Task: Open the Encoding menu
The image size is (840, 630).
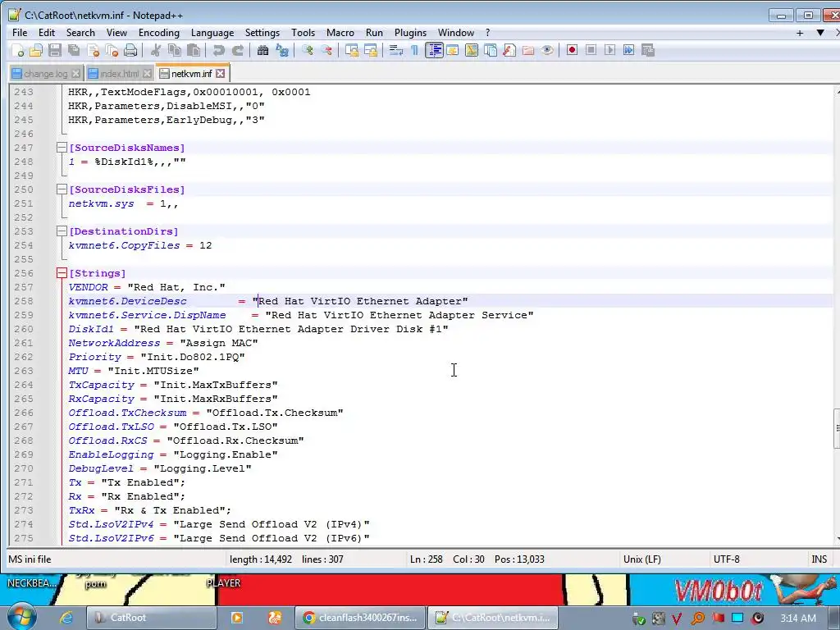Action: (x=159, y=33)
